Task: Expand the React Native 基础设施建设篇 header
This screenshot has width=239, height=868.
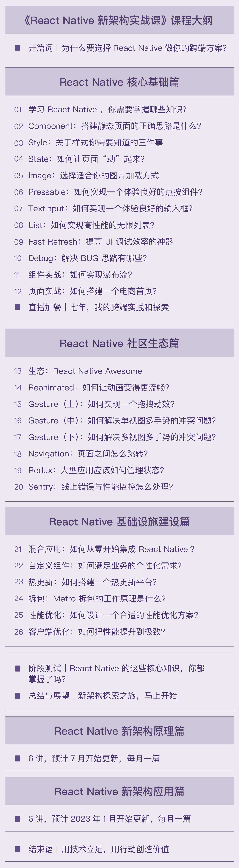Action: coord(119,521)
